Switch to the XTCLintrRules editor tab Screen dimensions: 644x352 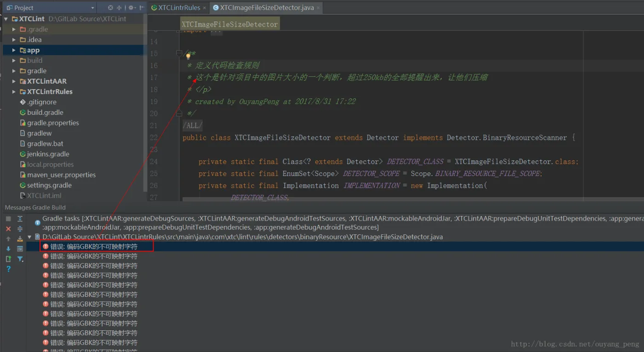pyautogui.click(x=179, y=8)
